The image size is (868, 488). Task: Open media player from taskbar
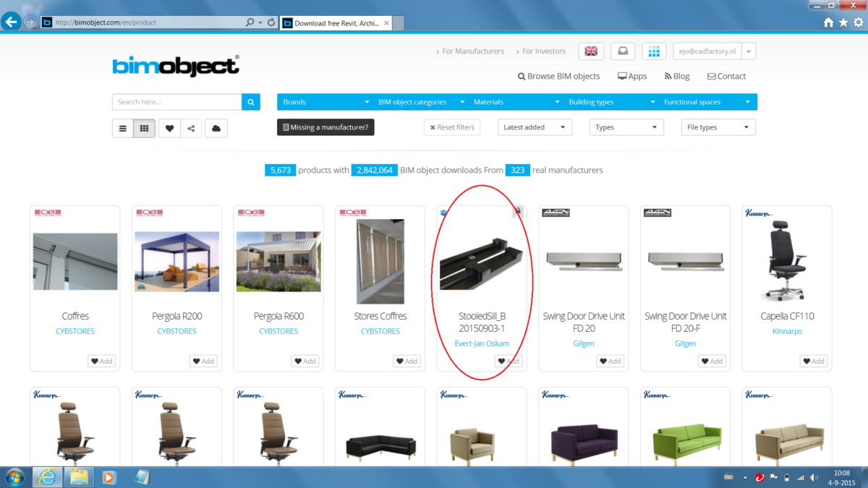(x=109, y=477)
